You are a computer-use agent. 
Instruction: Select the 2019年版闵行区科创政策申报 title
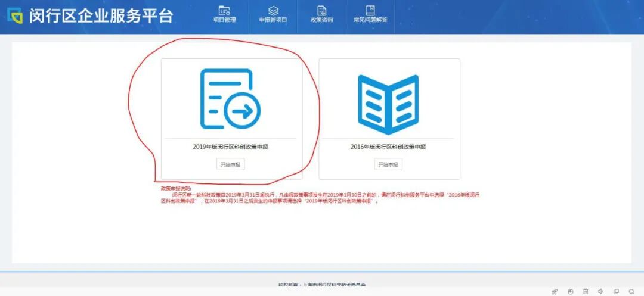(230, 147)
